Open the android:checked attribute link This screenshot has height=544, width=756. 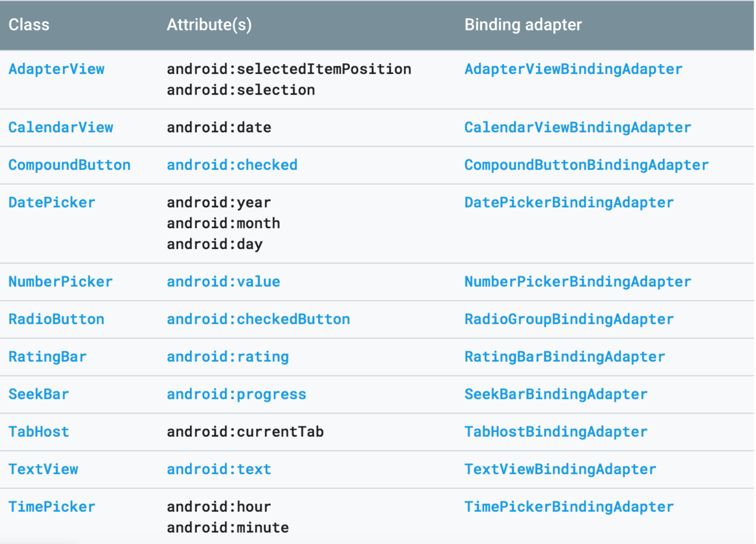point(232,165)
